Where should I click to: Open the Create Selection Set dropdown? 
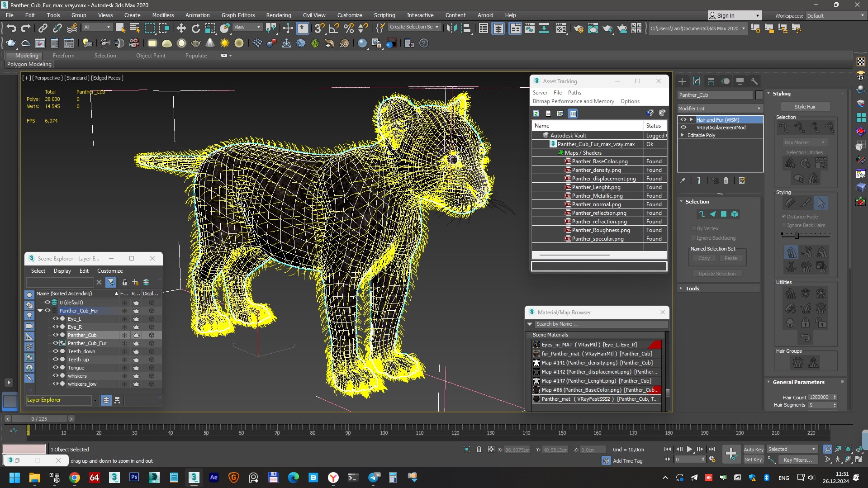tap(414, 27)
